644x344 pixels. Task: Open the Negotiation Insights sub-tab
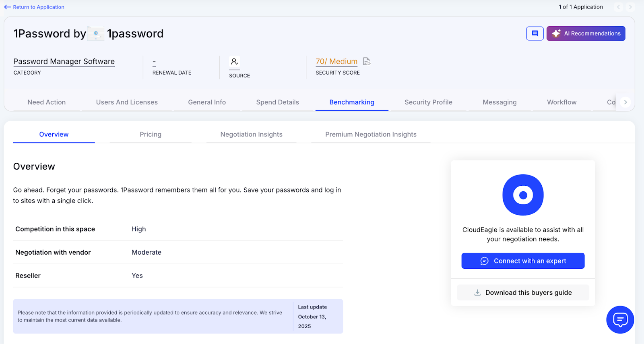click(x=251, y=135)
